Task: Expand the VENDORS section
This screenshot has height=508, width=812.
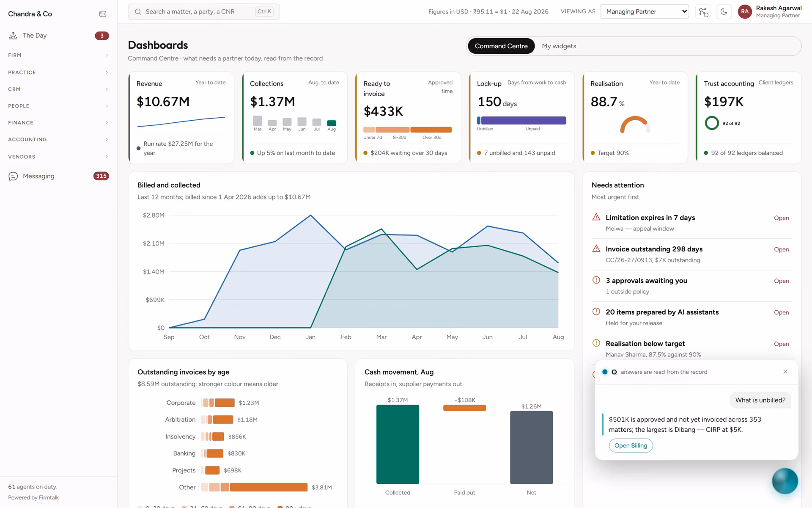Action: coord(58,157)
